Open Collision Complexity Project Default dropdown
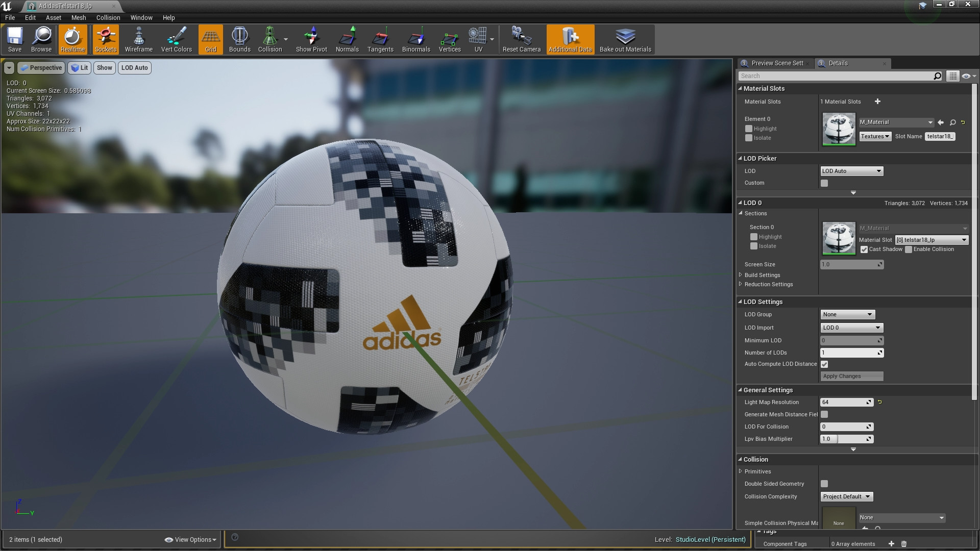The image size is (980, 551). pyautogui.click(x=847, y=496)
